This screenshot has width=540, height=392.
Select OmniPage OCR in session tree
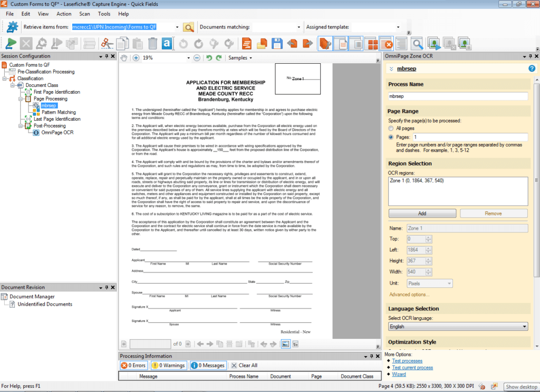[x=57, y=132]
